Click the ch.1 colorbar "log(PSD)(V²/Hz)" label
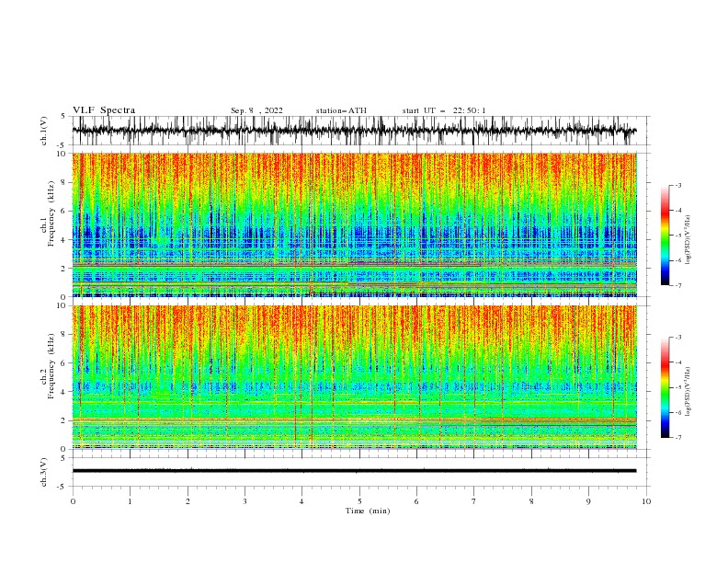The height and width of the screenshot is (563, 728). (x=688, y=240)
